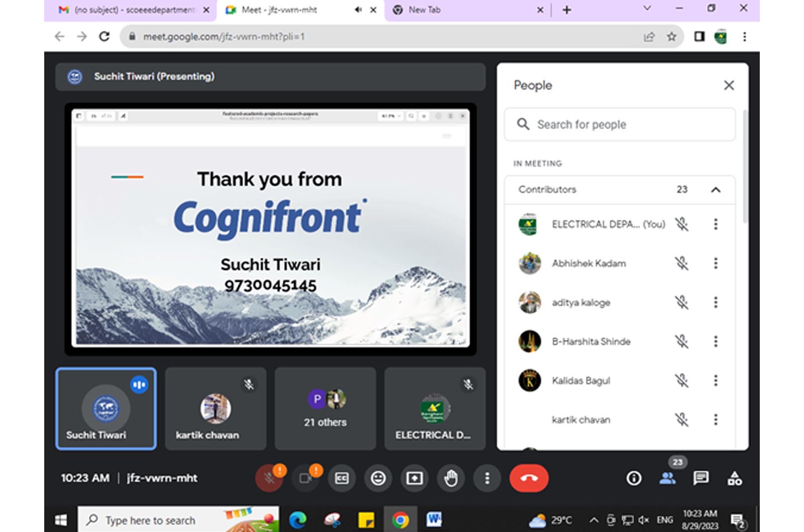Image resolution: width=804 pixels, height=532 pixels.
Task: Switch to the New Tab browser tab
Action: (x=467, y=10)
